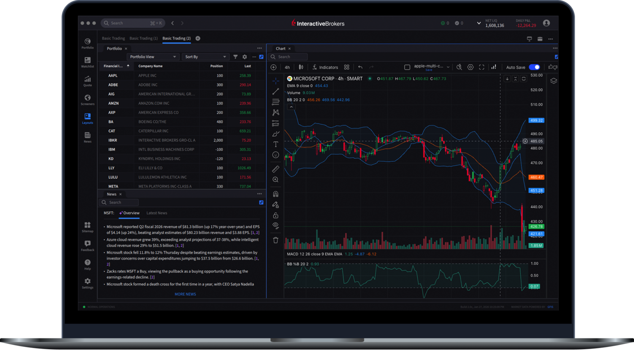Image resolution: width=634 pixels, height=364 pixels.
Task: Disable the Auto Save toggle
Action: [x=534, y=67]
